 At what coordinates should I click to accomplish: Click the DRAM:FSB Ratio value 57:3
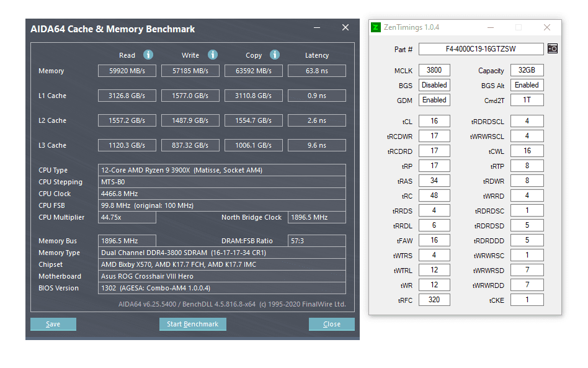coord(317,241)
